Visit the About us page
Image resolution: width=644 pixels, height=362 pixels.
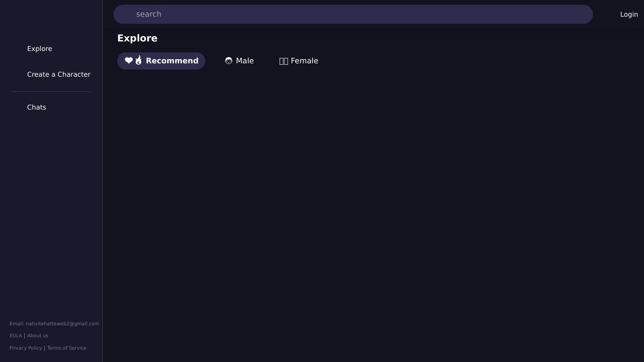(38, 336)
